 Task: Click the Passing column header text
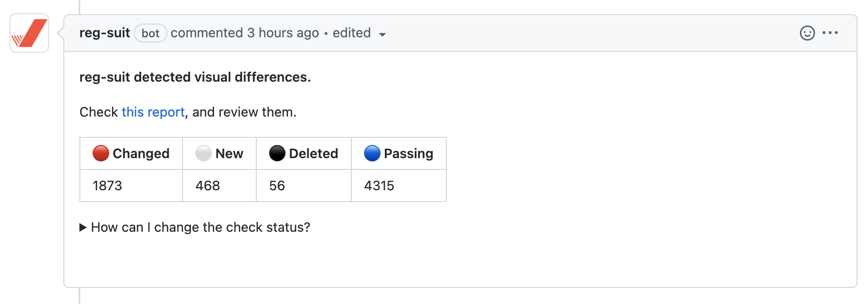click(x=408, y=154)
